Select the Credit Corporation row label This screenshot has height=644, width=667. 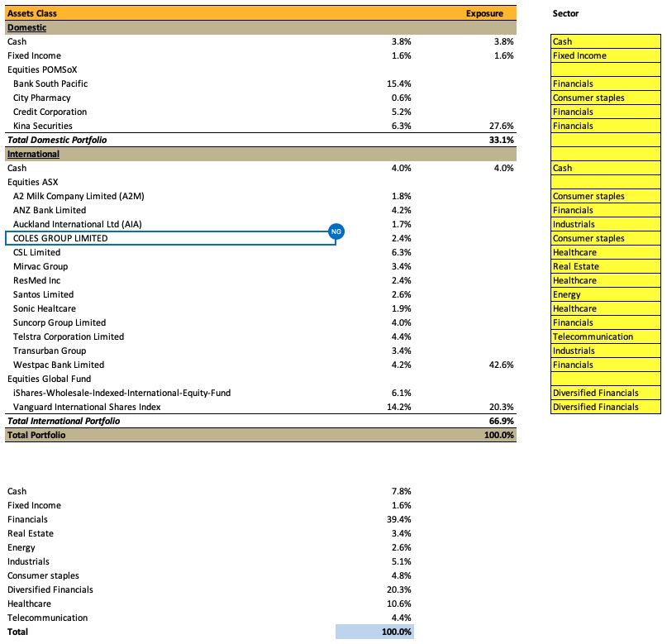point(50,112)
